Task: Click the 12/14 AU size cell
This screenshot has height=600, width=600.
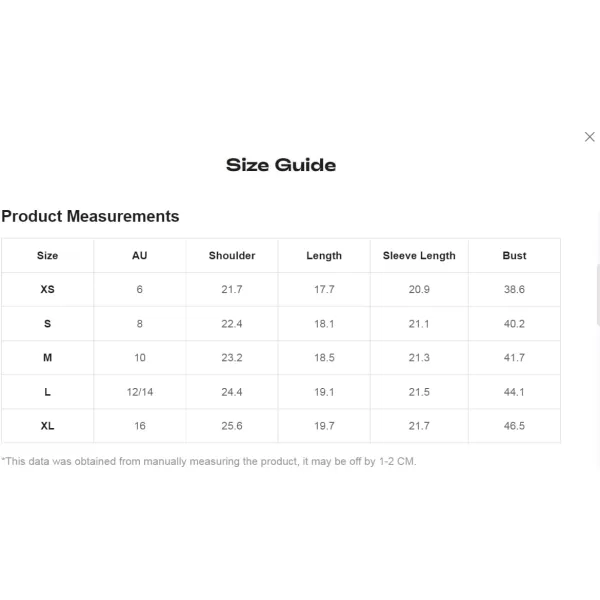Action: click(x=140, y=392)
